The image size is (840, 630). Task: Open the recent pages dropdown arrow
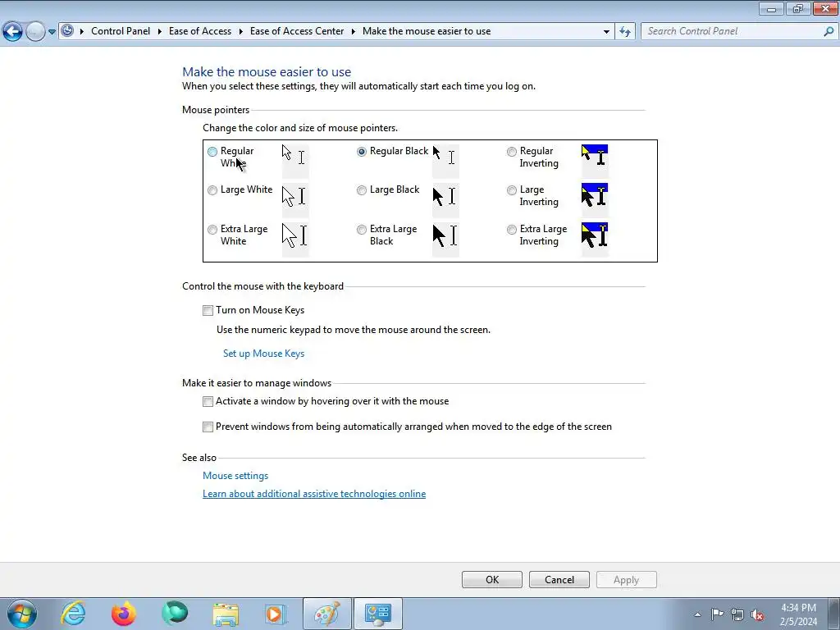coord(52,32)
